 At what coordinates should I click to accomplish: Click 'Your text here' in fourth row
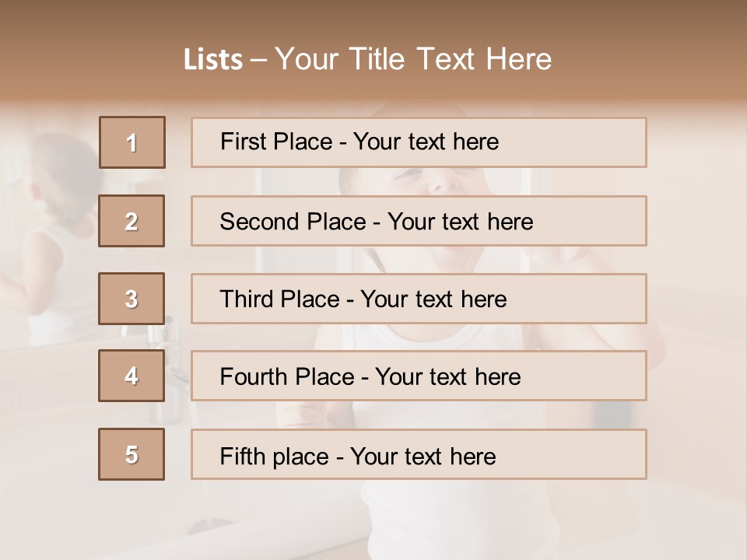[447, 377]
